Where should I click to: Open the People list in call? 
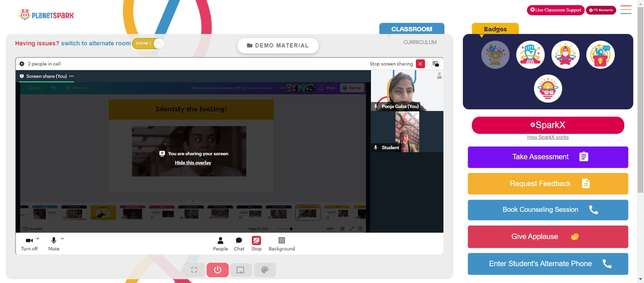click(x=220, y=244)
